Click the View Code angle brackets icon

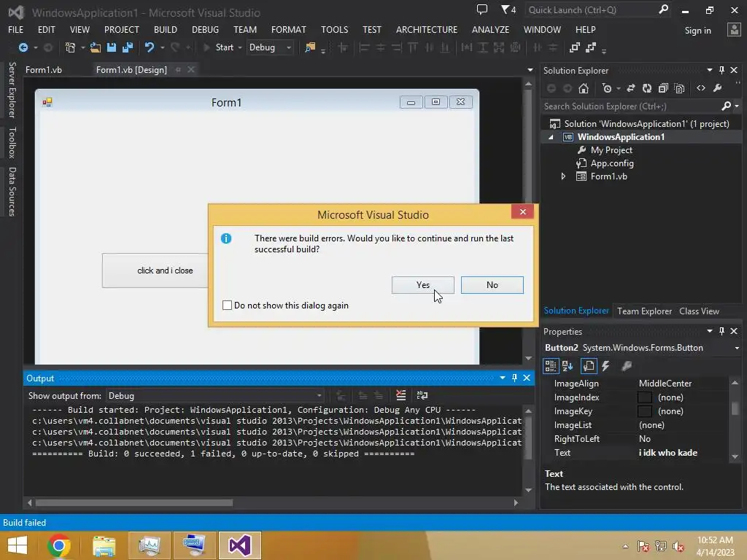click(x=701, y=88)
